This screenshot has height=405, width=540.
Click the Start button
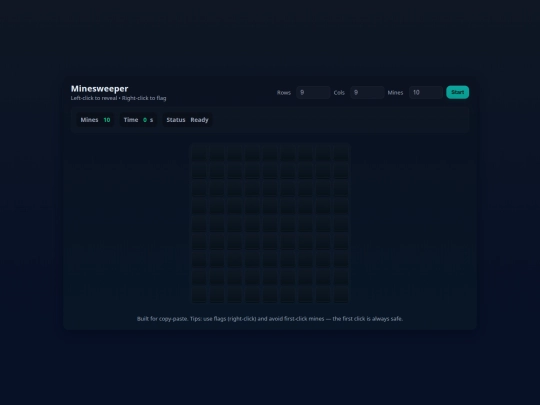(457, 92)
